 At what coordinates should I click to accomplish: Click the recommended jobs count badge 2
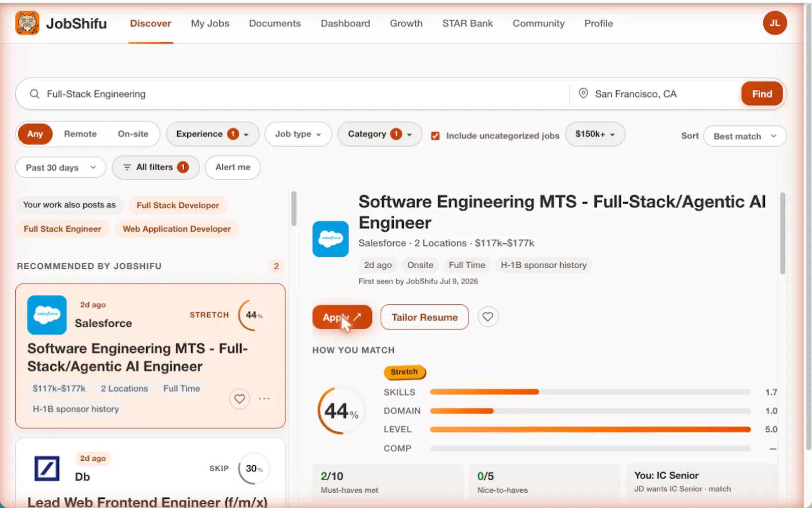click(x=276, y=266)
